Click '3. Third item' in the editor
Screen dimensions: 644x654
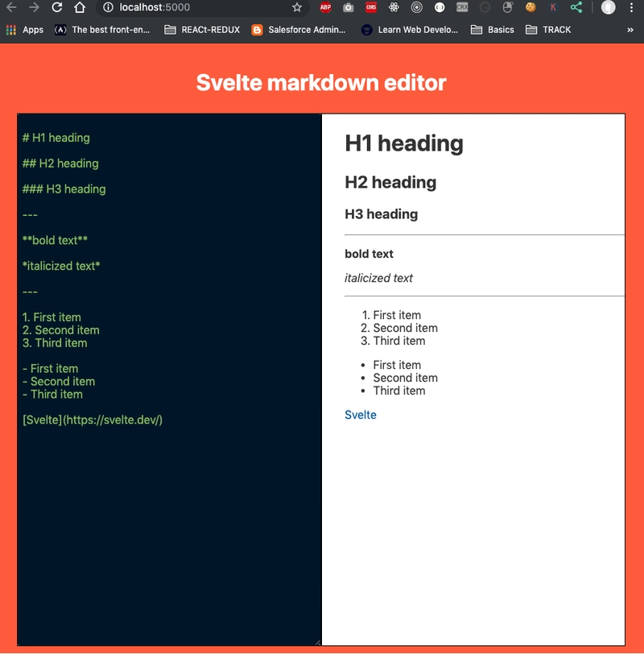pos(55,343)
